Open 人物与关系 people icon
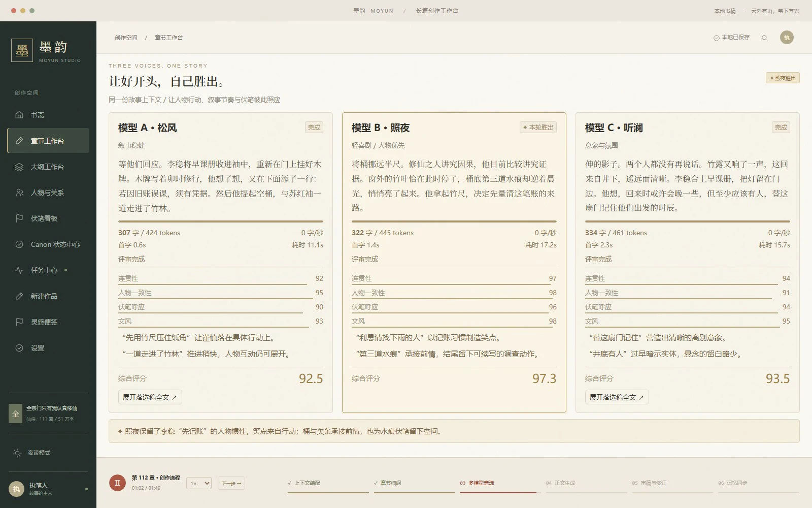Viewport: 812px width, 508px height. click(19, 193)
